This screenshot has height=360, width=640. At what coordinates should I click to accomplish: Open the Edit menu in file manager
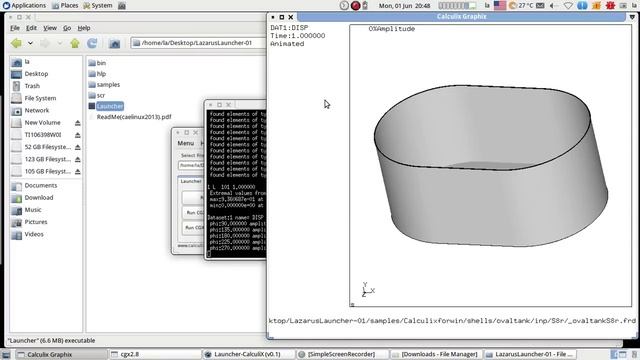pos(31,28)
